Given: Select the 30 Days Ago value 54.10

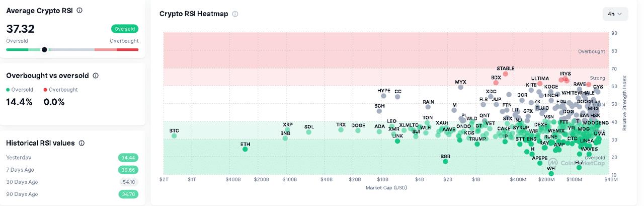Looking at the screenshot, I should coord(128,182).
